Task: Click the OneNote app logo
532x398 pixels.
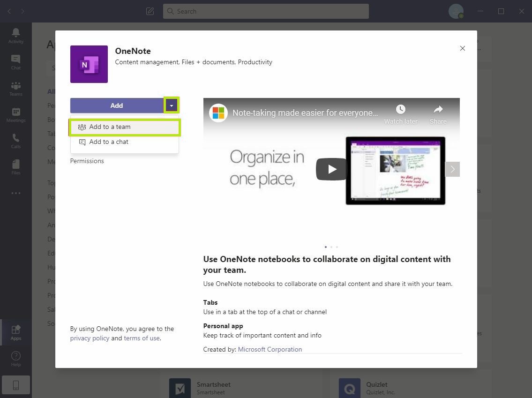Action: coord(89,64)
